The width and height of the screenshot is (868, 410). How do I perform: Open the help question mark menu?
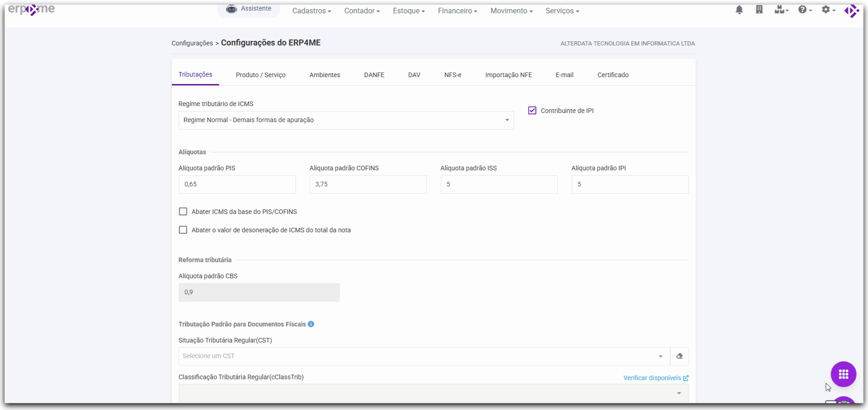[x=805, y=10]
